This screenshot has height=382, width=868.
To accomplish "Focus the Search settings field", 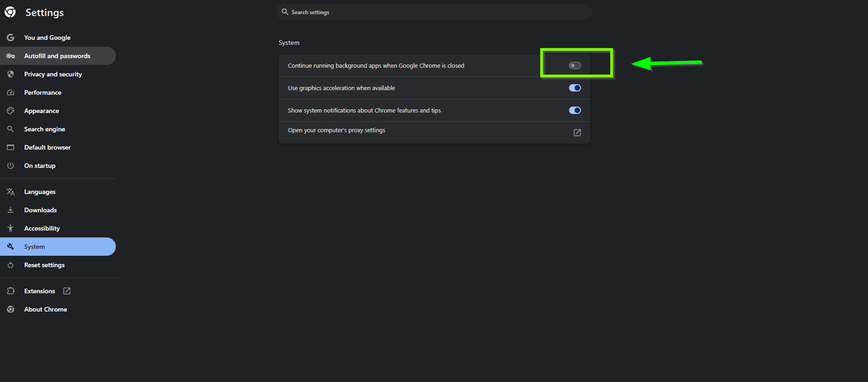I will click(x=435, y=12).
